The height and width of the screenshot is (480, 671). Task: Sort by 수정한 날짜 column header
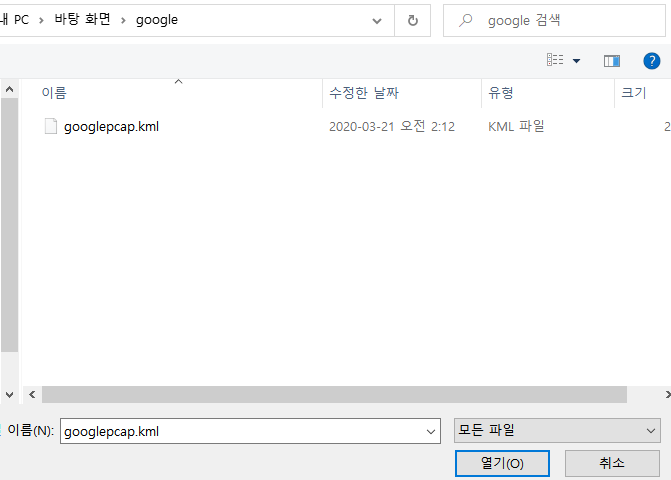coord(364,93)
